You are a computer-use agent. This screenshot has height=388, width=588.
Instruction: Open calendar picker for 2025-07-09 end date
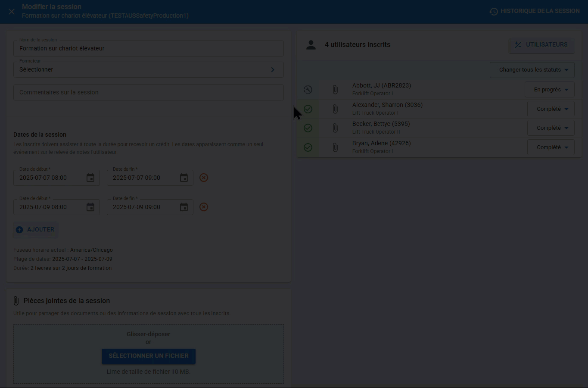184,207
